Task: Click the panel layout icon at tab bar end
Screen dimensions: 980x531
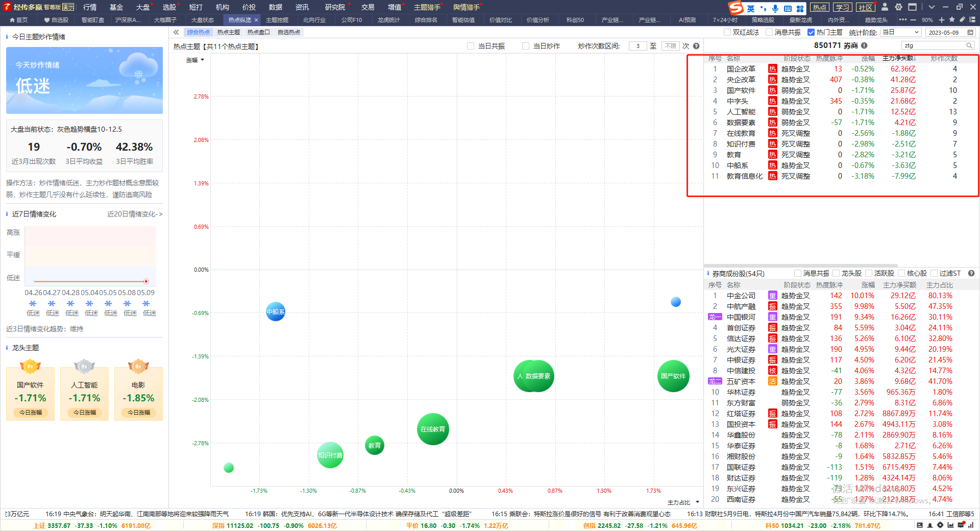Action: [x=973, y=19]
